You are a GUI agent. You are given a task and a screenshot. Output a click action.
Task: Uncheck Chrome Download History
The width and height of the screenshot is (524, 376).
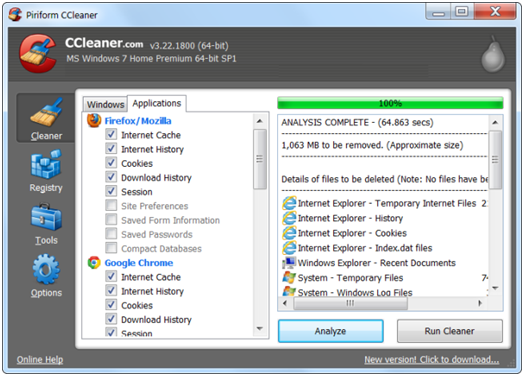coord(111,319)
